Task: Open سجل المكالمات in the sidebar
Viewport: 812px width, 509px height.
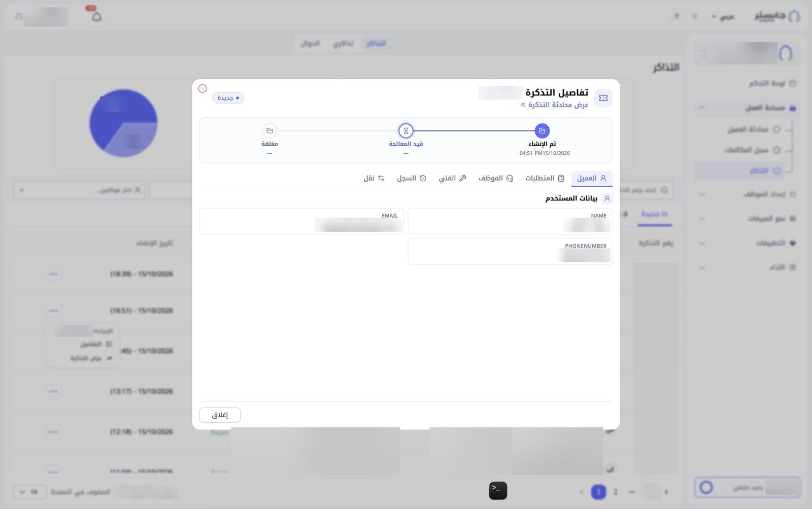Action: (x=752, y=150)
